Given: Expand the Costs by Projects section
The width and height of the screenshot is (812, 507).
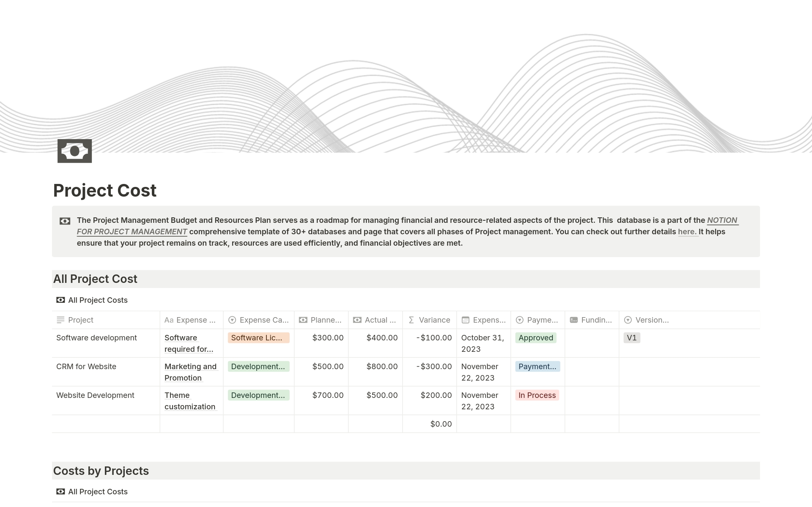Looking at the screenshot, I should click(101, 470).
